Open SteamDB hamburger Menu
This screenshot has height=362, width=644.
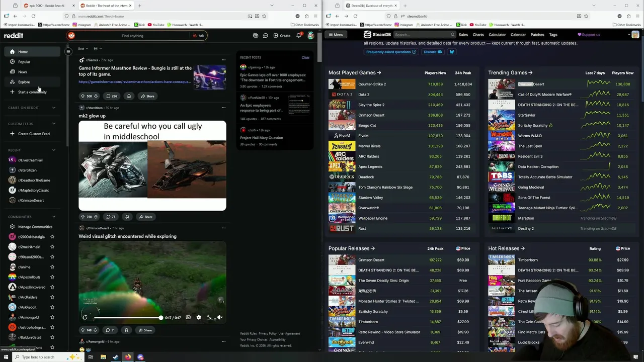[x=335, y=35]
